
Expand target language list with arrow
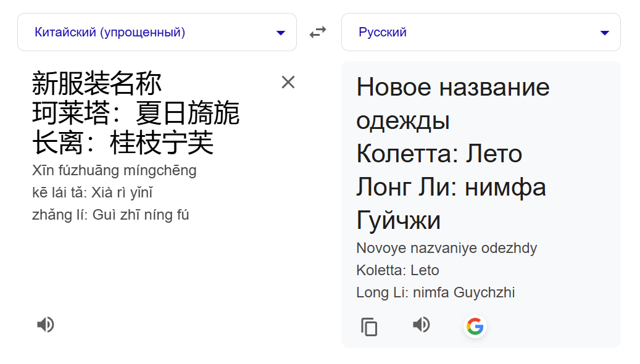[x=605, y=33]
